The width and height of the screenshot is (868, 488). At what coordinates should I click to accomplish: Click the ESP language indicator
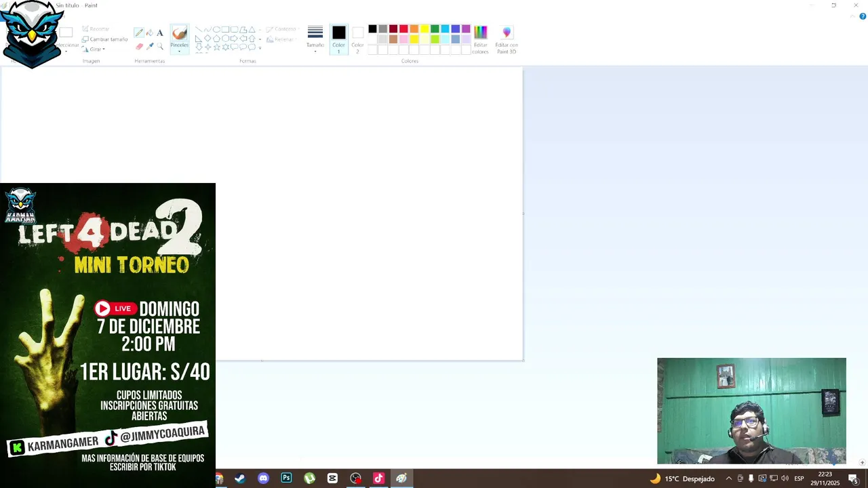(799, 479)
